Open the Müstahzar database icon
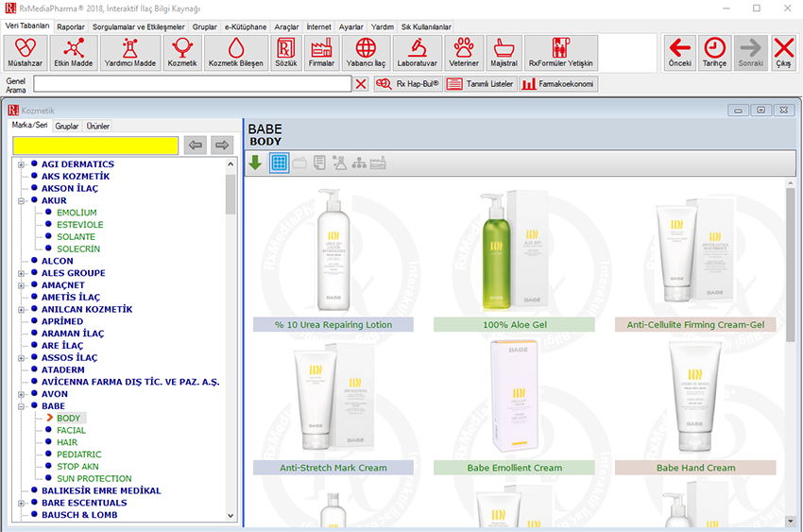The width and height of the screenshot is (803, 532). [x=25, y=53]
